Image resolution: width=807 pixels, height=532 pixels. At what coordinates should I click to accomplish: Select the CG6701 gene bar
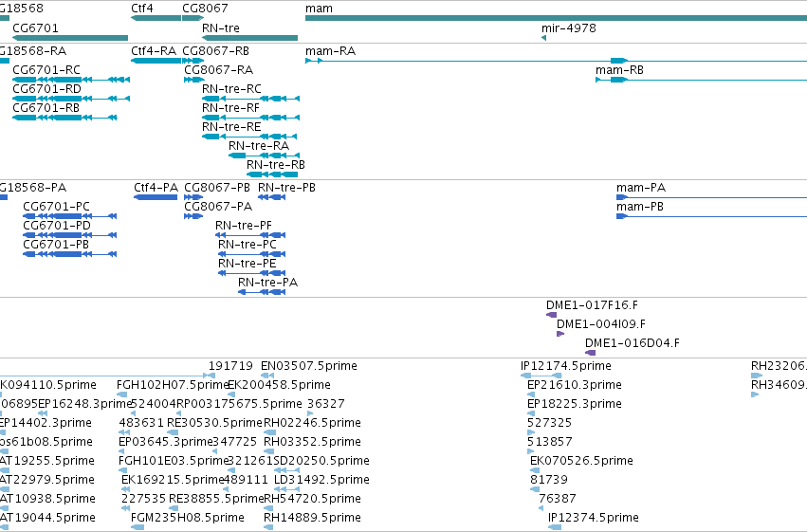point(70,38)
